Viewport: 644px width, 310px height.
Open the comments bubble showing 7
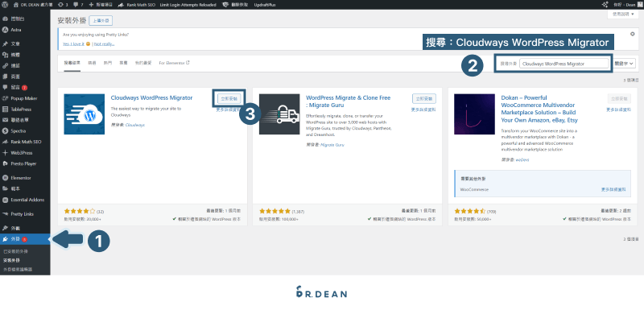78,5
